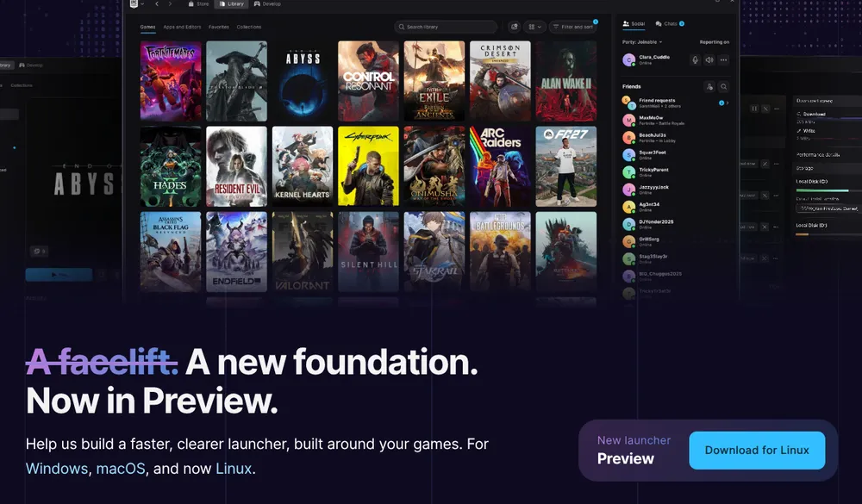Follow the Linux link

click(x=234, y=469)
